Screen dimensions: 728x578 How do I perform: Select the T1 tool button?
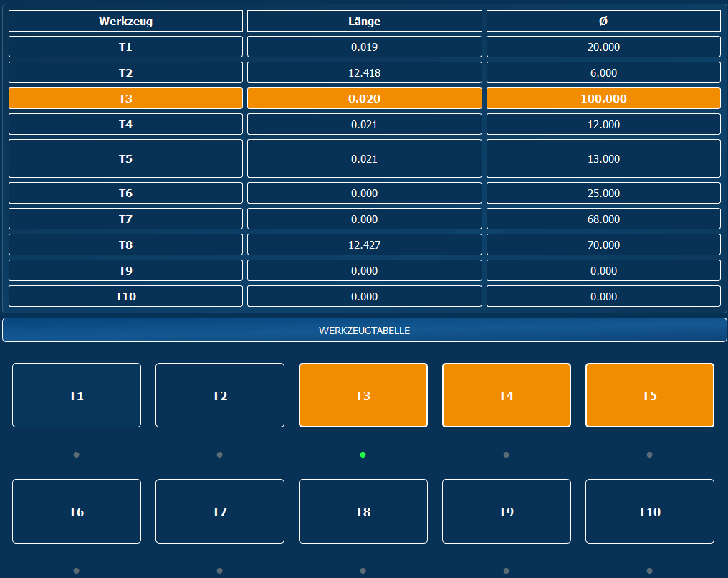(x=77, y=395)
